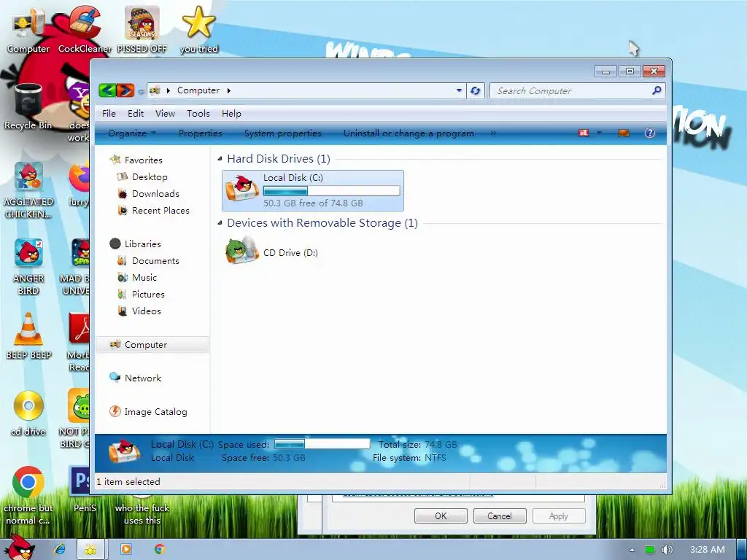Open the address bar history dropdown arrow
Viewport: 747px width, 560px height.
click(459, 90)
